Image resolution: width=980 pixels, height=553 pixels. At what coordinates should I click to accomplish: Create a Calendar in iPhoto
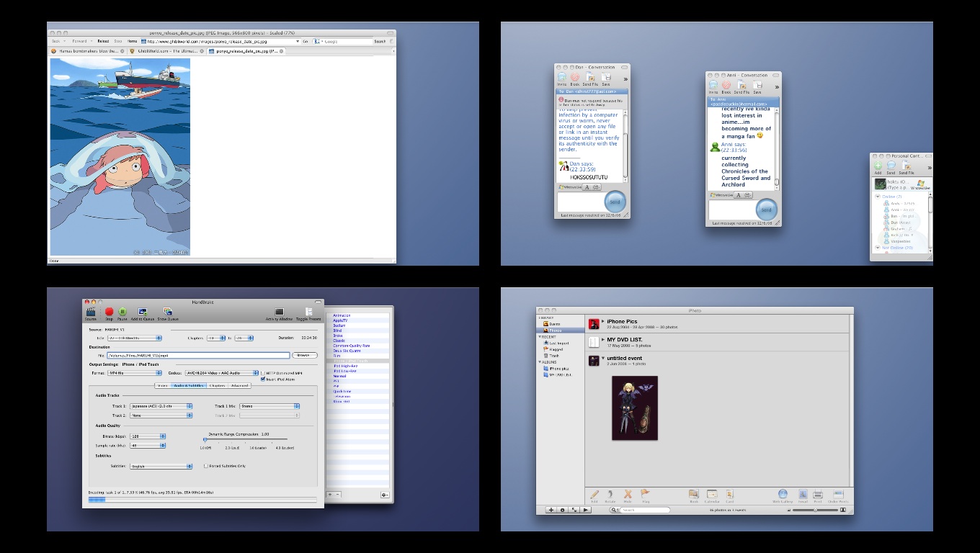712,495
